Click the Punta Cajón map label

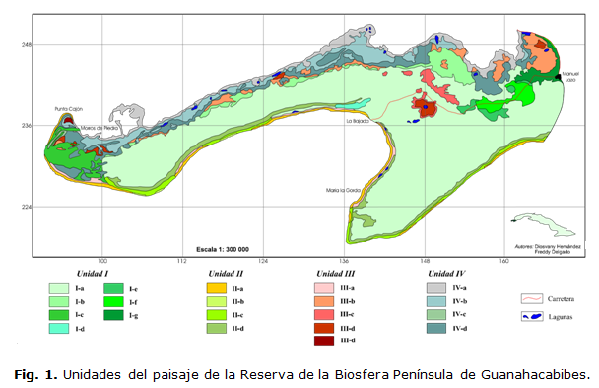(x=69, y=109)
